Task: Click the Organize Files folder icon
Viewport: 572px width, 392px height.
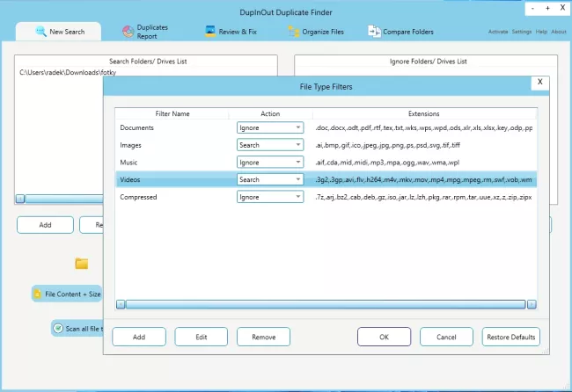Action: tap(294, 32)
